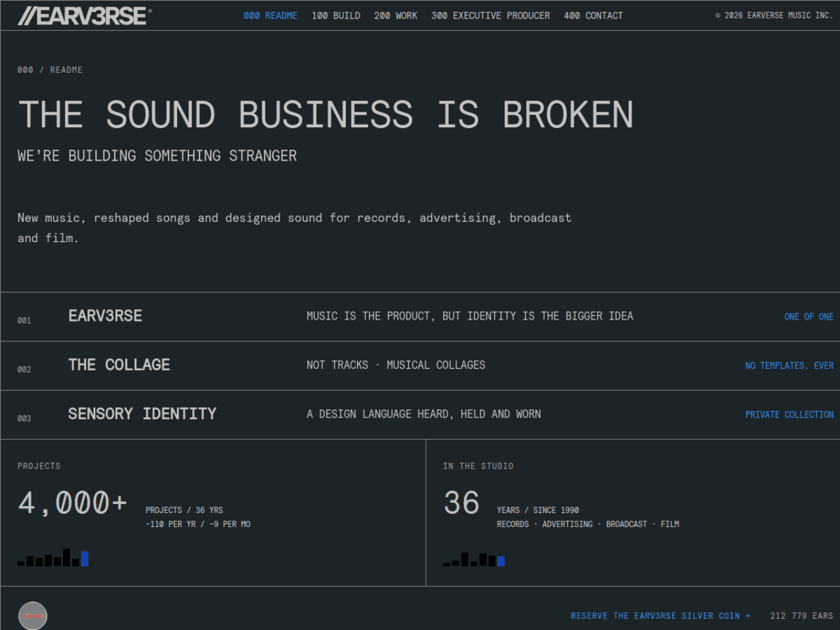The width and height of the screenshot is (840, 630).
Task: Select the SENSORY IDENTITY row heading
Action: [x=142, y=414]
